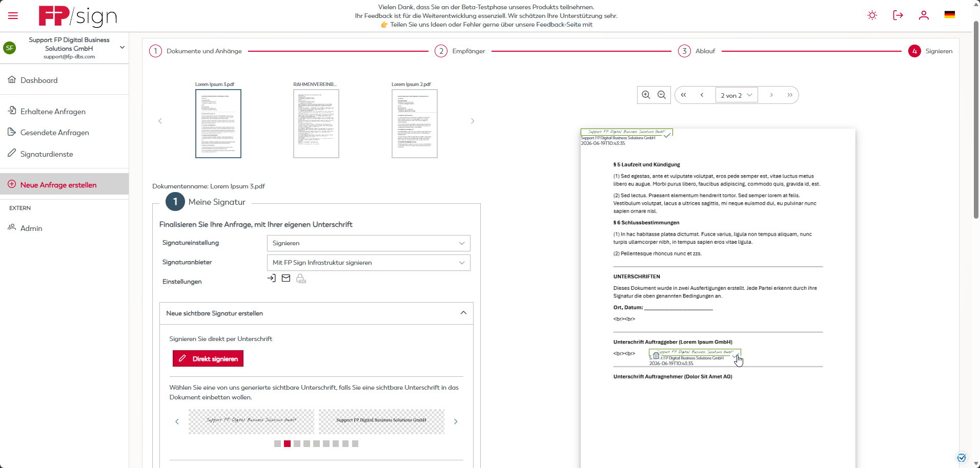The width and height of the screenshot is (980, 468).
Task: Click the envelope settings icon
Action: (x=286, y=278)
